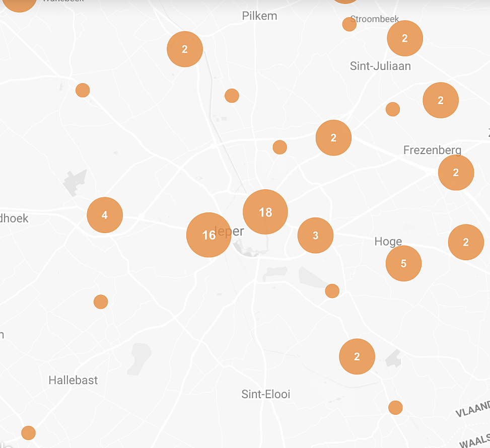Click the cluster marker showing 4

point(105,215)
